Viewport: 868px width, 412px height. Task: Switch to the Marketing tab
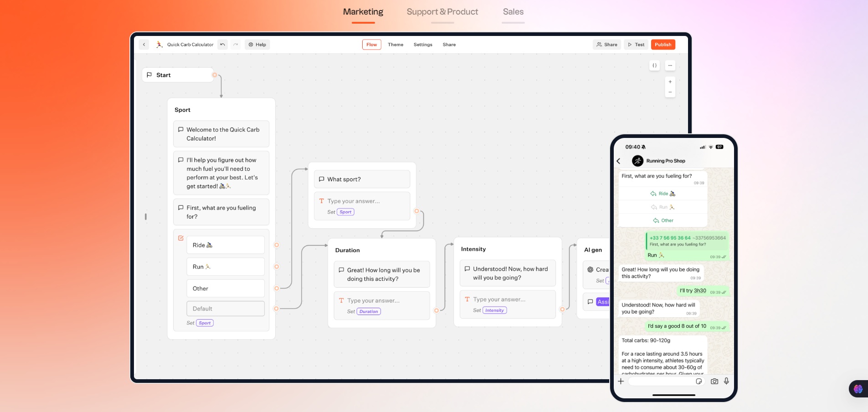click(363, 12)
